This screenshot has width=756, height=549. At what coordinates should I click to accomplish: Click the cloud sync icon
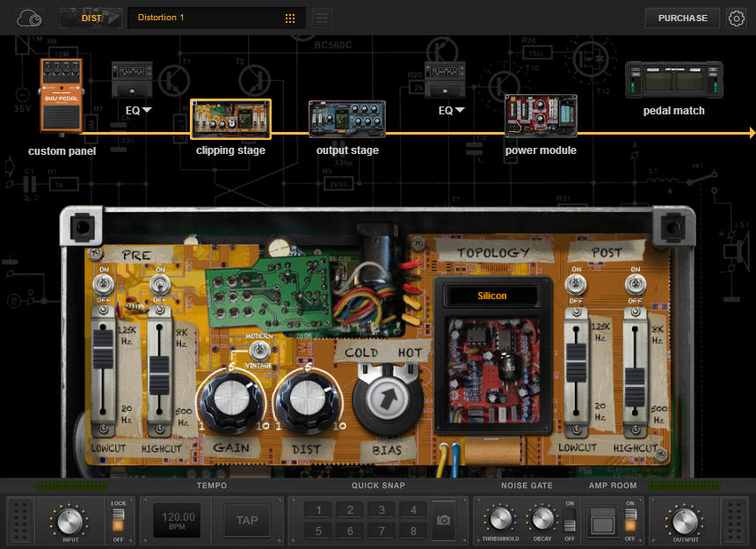point(28,18)
